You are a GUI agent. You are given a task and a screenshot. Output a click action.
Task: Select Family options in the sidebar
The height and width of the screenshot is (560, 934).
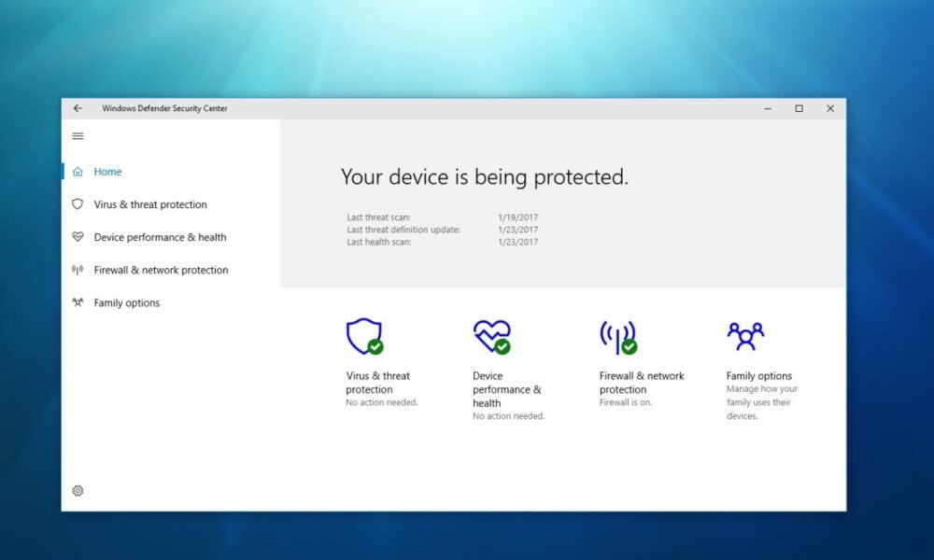pyautogui.click(x=127, y=303)
